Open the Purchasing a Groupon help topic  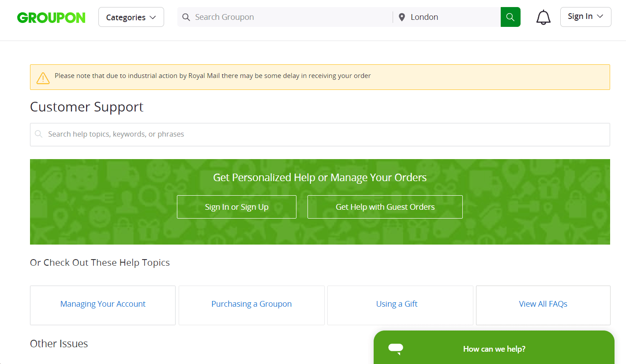click(251, 304)
